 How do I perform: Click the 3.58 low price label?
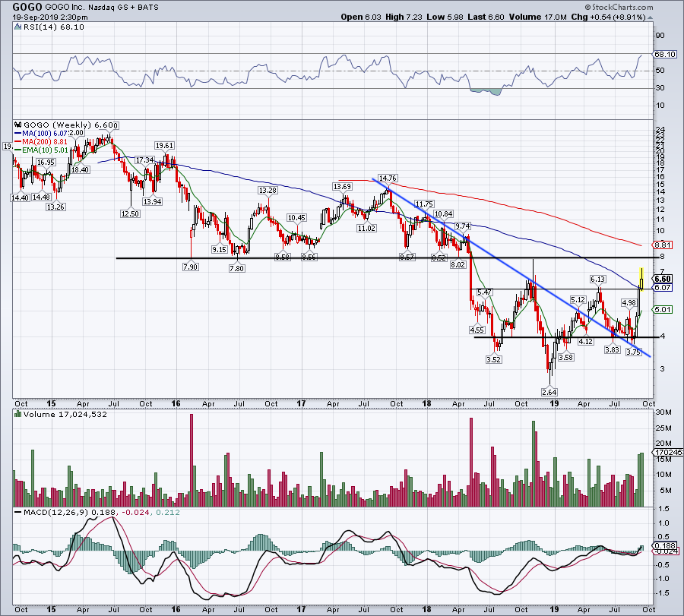tap(565, 357)
